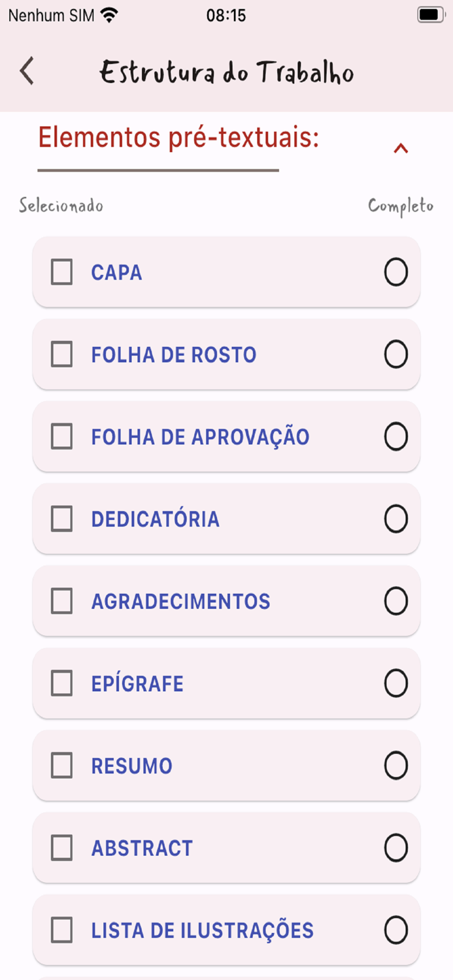Image resolution: width=453 pixels, height=980 pixels.
Task: Mark RESUMO as selected
Action: pyautogui.click(x=61, y=766)
